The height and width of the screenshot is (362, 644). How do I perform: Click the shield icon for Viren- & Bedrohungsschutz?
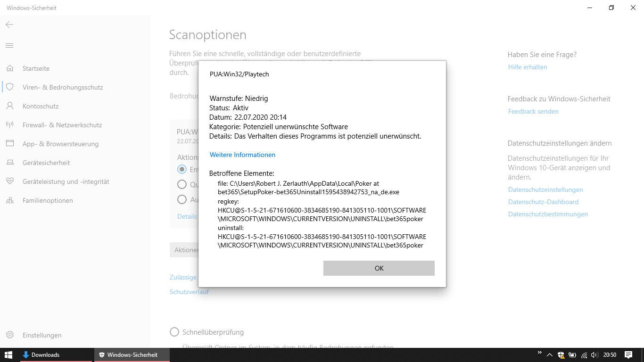[x=10, y=87]
